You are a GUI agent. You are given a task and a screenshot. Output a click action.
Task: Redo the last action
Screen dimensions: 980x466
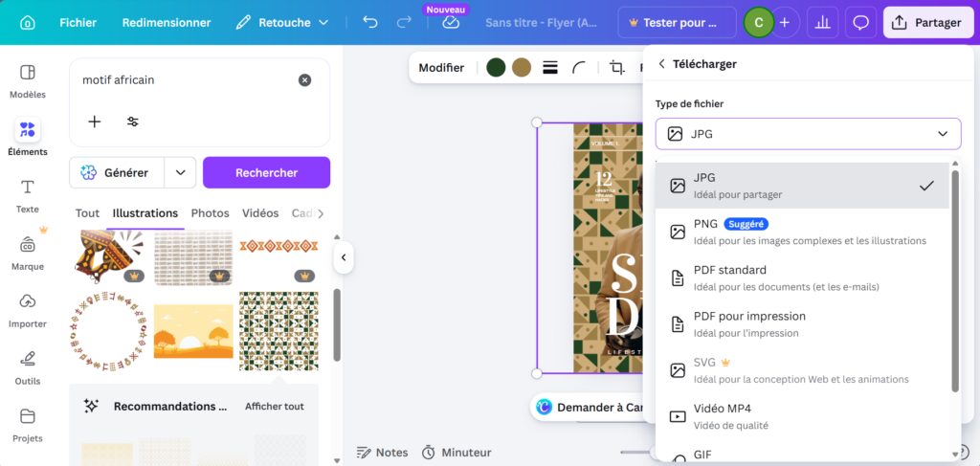(404, 23)
